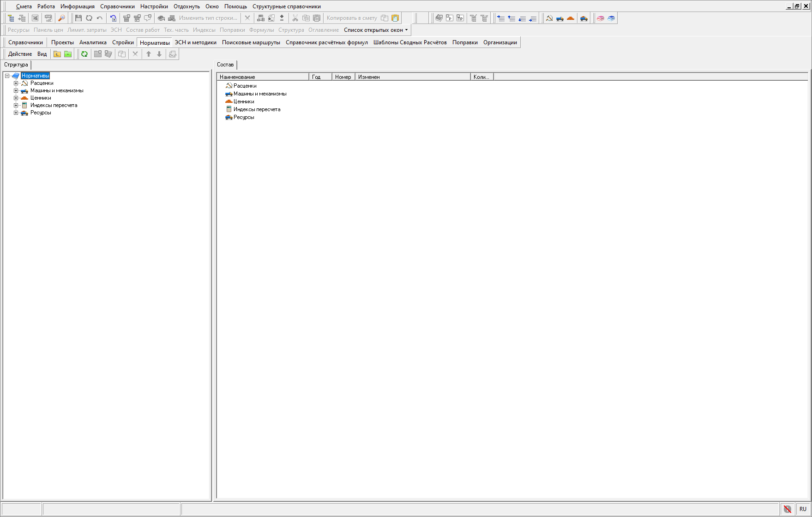
Task: Expand the Расценки tree node
Action: tap(16, 83)
